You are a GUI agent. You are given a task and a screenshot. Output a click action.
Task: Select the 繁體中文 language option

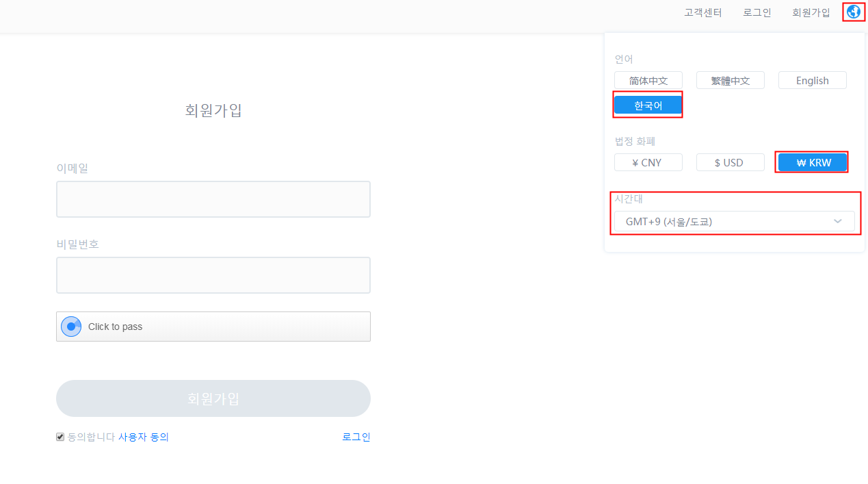click(x=730, y=80)
